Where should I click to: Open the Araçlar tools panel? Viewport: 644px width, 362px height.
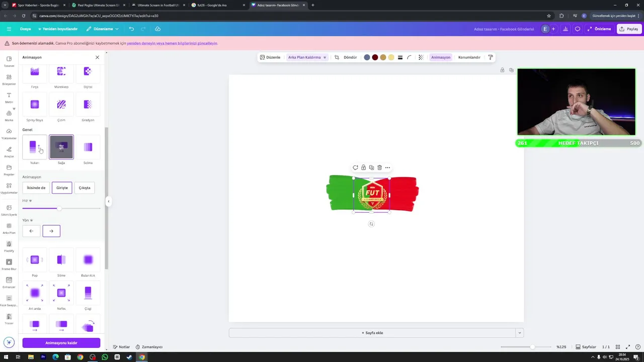(x=9, y=152)
